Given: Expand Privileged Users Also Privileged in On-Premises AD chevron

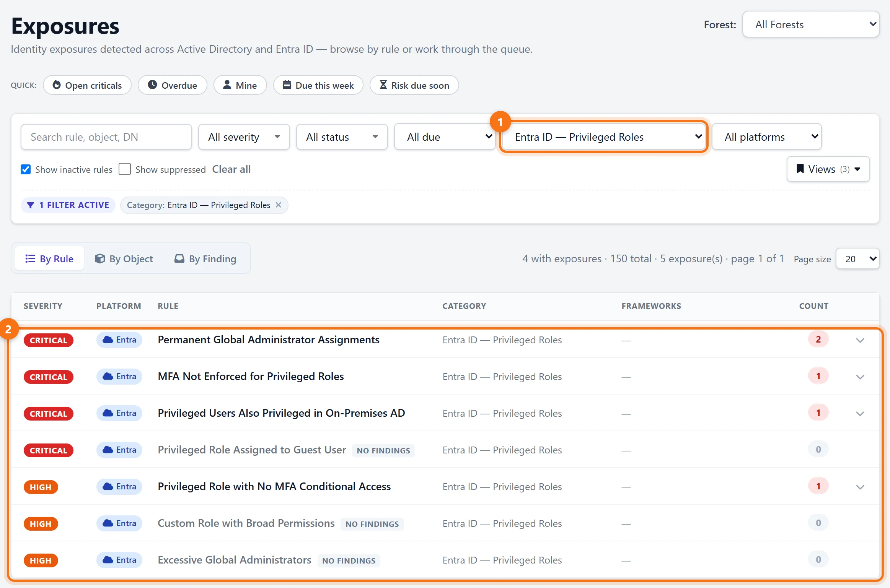Looking at the screenshot, I should [x=860, y=414].
